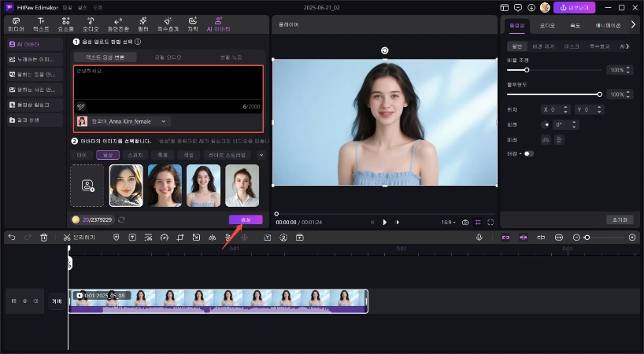Screen dimensions: 644x354
Task: Click the download icon in title bar
Action: point(531,7)
